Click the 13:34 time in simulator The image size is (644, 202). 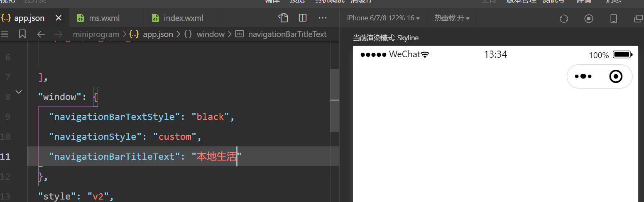coord(495,54)
